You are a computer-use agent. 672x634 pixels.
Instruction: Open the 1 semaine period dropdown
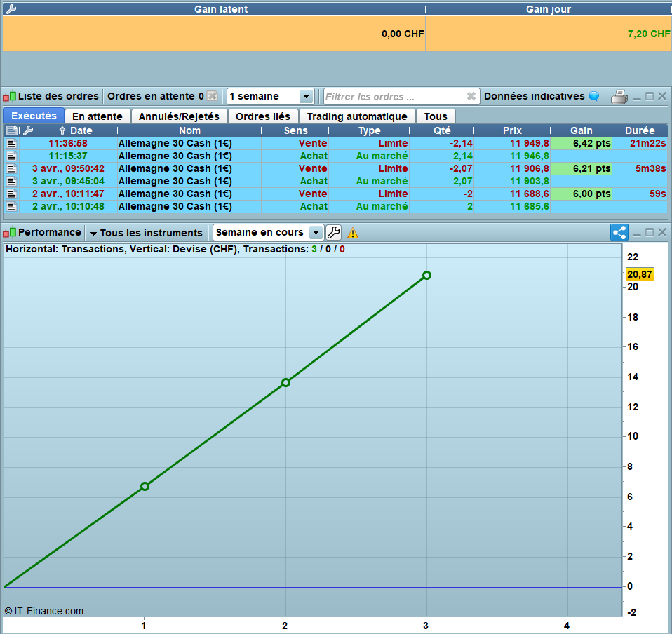pos(306,97)
